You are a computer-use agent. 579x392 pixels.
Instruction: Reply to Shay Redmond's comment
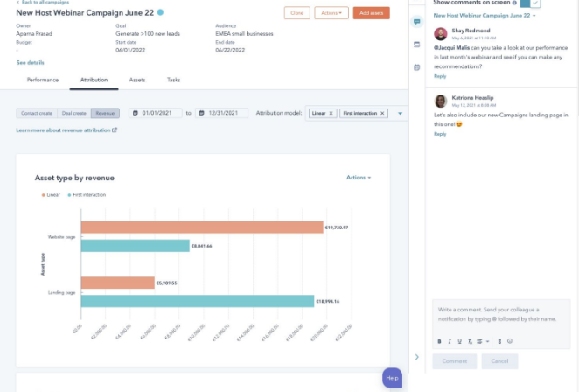(440, 76)
